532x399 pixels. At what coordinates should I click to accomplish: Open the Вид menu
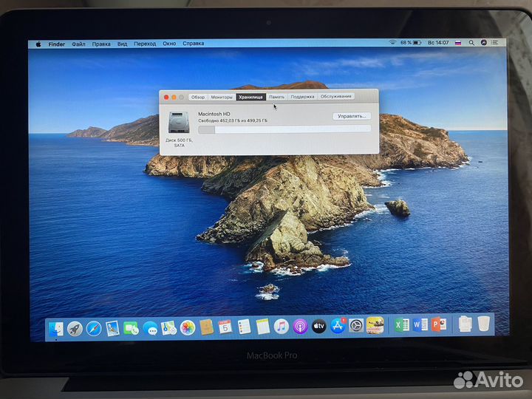pyautogui.click(x=122, y=44)
